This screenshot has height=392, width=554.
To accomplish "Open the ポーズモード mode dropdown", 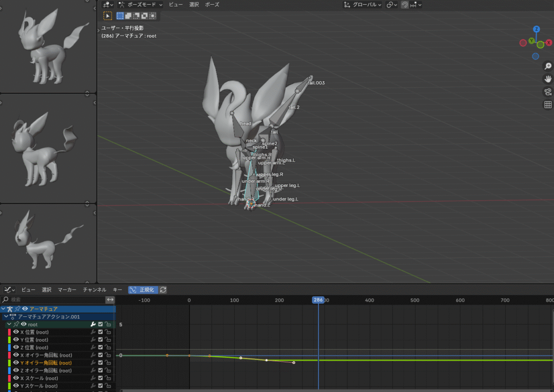I will pyautogui.click(x=140, y=4).
